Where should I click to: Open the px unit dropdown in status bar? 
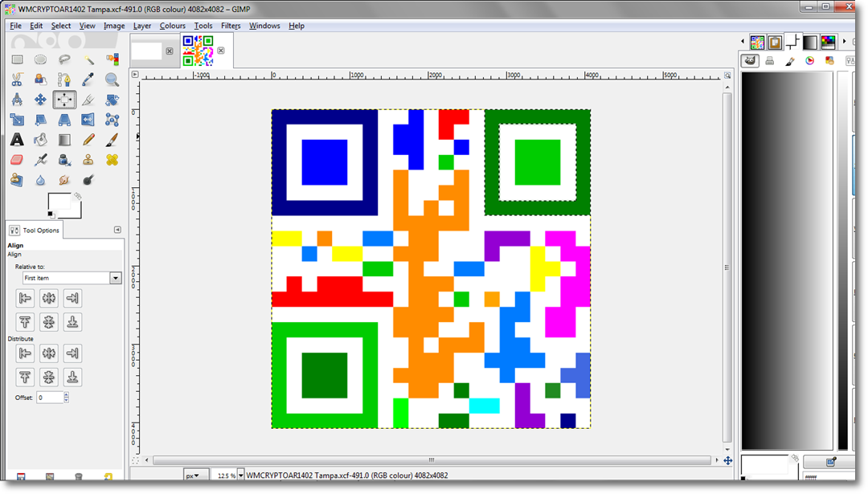tap(195, 476)
